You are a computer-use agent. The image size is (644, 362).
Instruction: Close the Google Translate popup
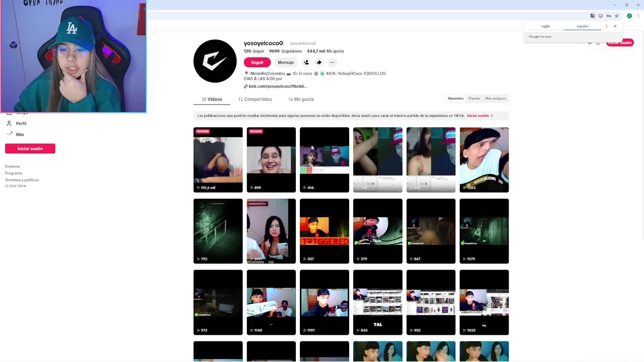615,26
